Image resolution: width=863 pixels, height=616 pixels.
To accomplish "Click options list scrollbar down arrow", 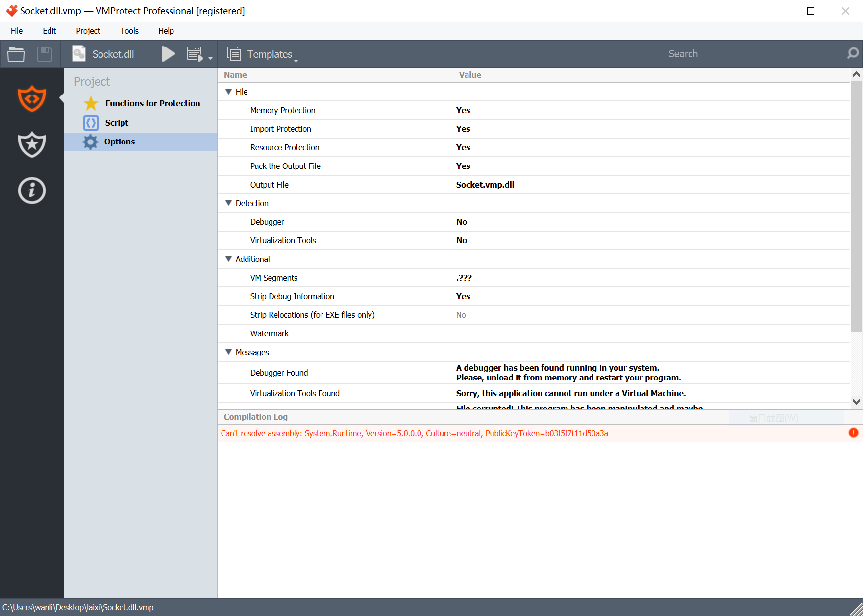I will coord(856,402).
